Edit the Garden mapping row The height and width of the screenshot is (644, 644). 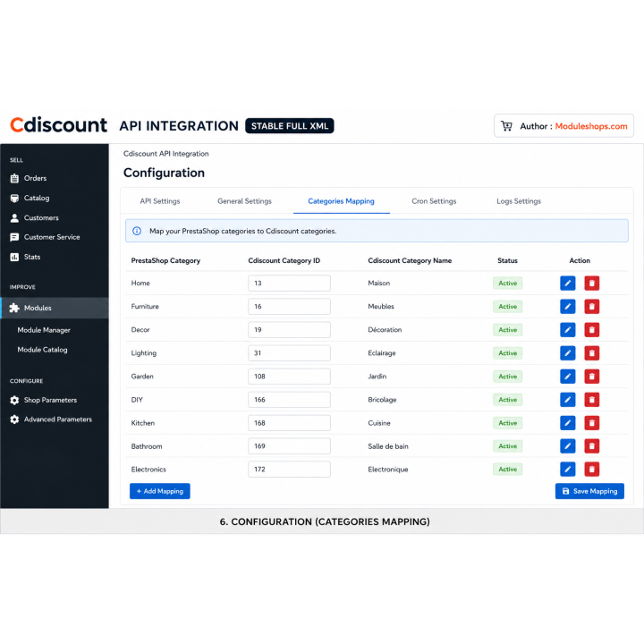pyautogui.click(x=567, y=377)
